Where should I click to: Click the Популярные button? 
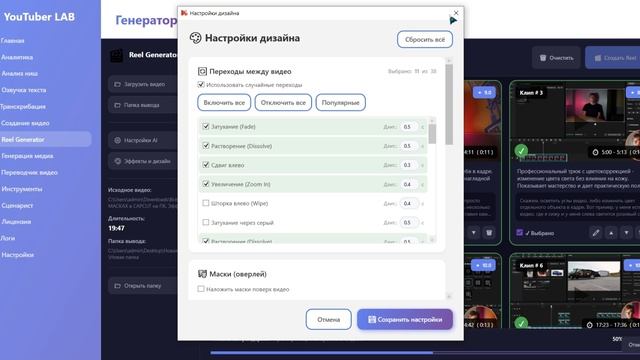tap(340, 102)
